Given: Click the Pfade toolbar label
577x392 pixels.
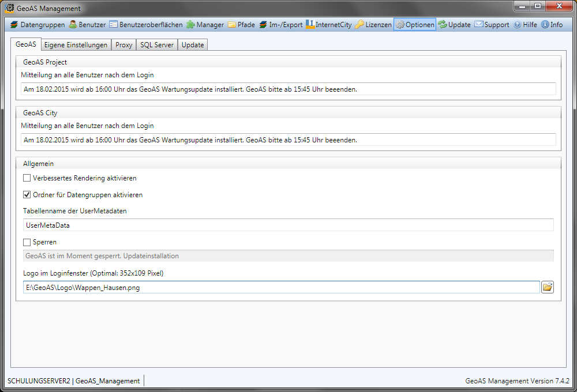Looking at the screenshot, I should (x=246, y=25).
